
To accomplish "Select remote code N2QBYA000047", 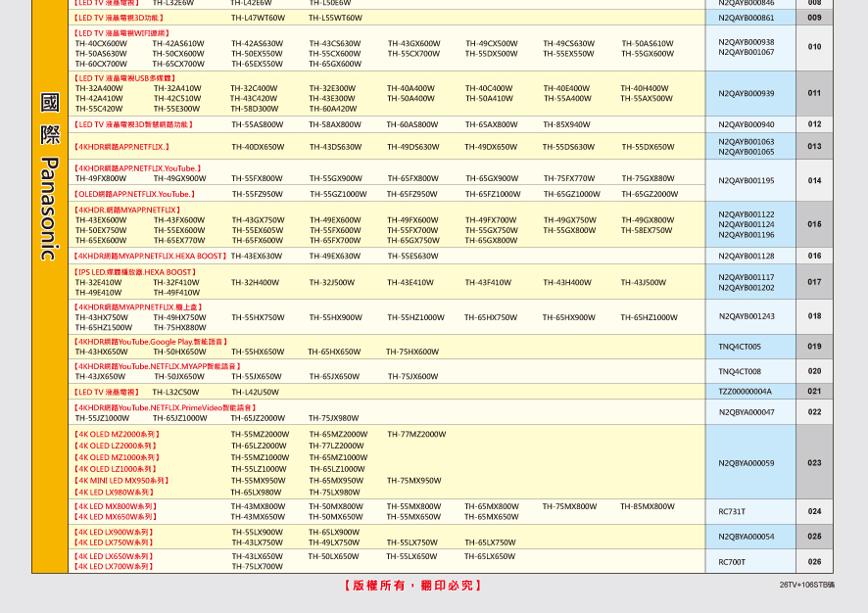I will pyautogui.click(x=747, y=412).
